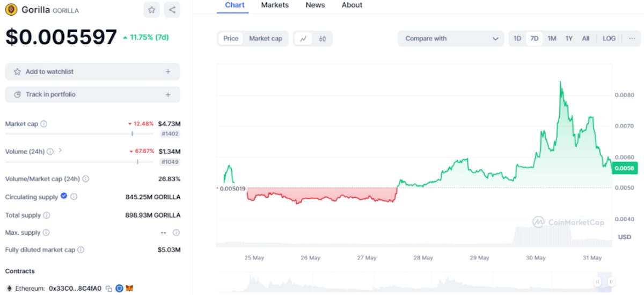Click the Add to watchlist button

pos(93,71)
